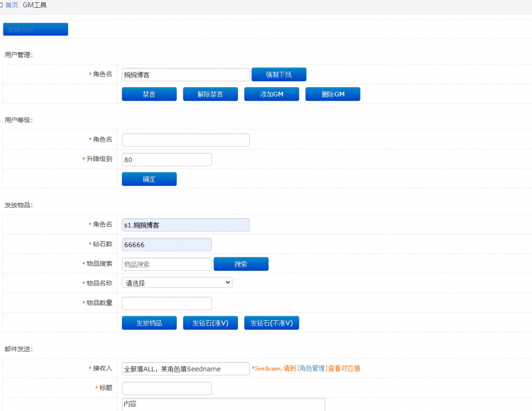
Task: Click 发钻石(不涨V) to send diamonds without VIP
Action: (x=271, y=323)
